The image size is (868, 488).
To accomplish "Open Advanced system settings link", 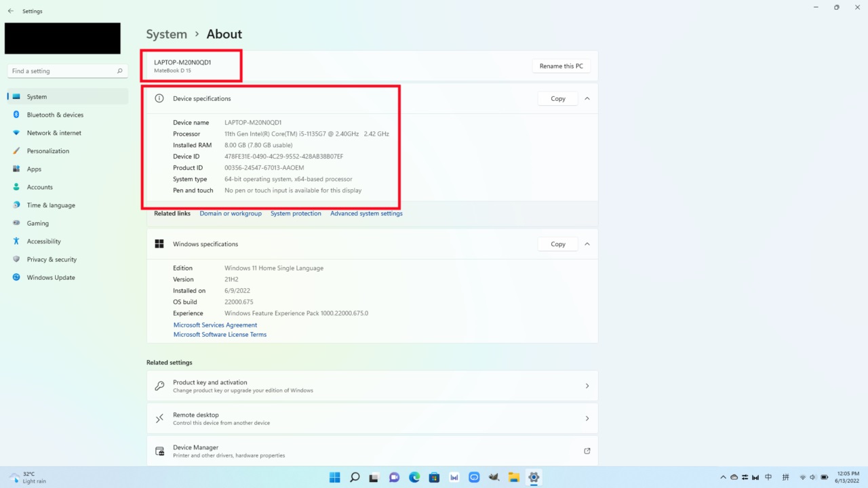I will coord(366,213).
